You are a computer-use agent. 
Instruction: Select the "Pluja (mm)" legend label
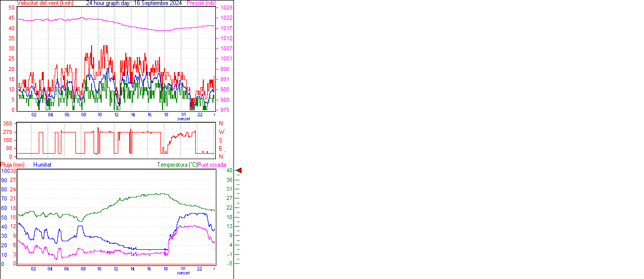pyautogui.click(x=13, y=165)
